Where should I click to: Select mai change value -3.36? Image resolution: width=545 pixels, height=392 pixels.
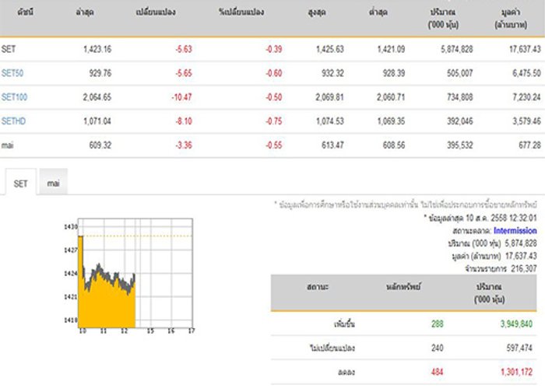point(184,145)
